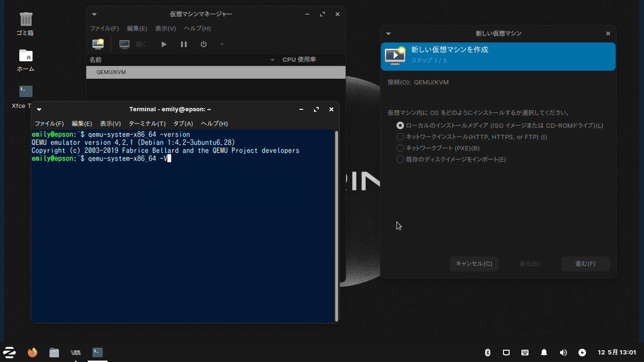
Task: Launch Firefox from the taskbar
Action: click(32, 352)
